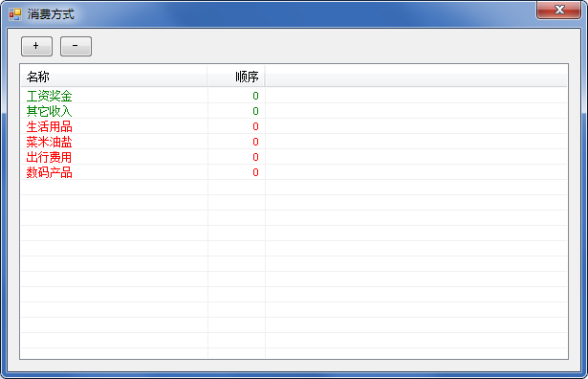Click the 顺序 value 0 for 工资奖金
This screenshot has height=379, width=588.
pyautogui.click(x=255, y=96)
